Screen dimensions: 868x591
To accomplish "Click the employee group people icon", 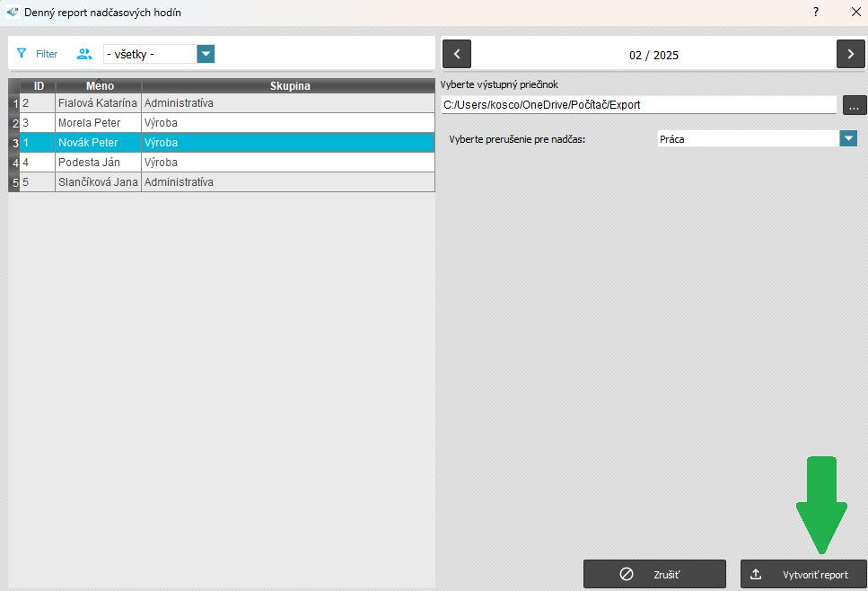I will 84,54.
